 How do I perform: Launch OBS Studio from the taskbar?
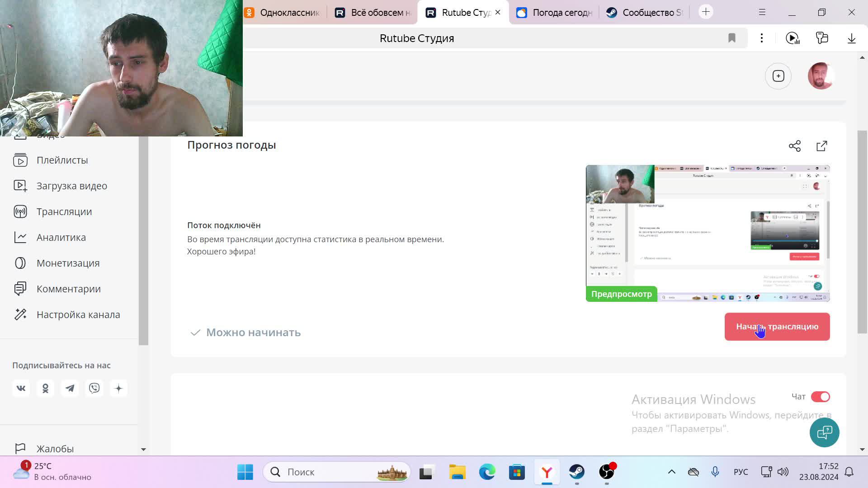[x=607, y=472]
